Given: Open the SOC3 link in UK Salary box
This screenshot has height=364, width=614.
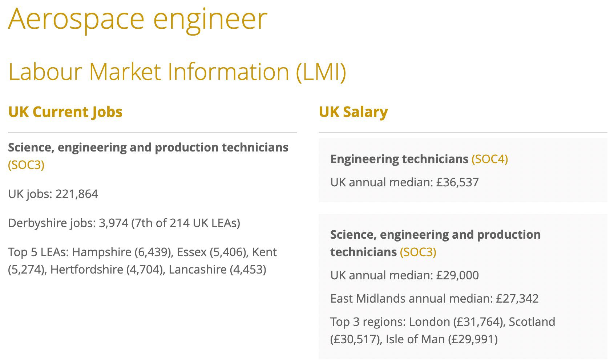Looking at the screenshot, I should coord(418,252).
